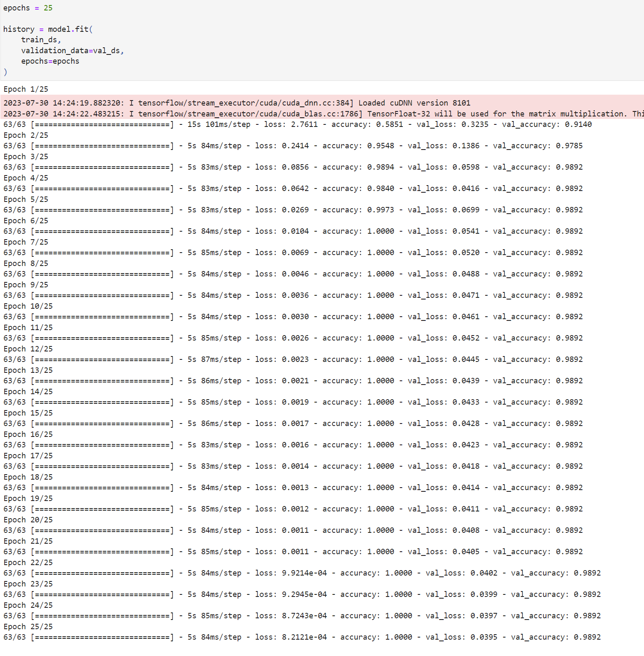Viewport: 644px width, 656px height.
Task: Click the output row with loss 0.0016
Action: (x=293, y=445)
